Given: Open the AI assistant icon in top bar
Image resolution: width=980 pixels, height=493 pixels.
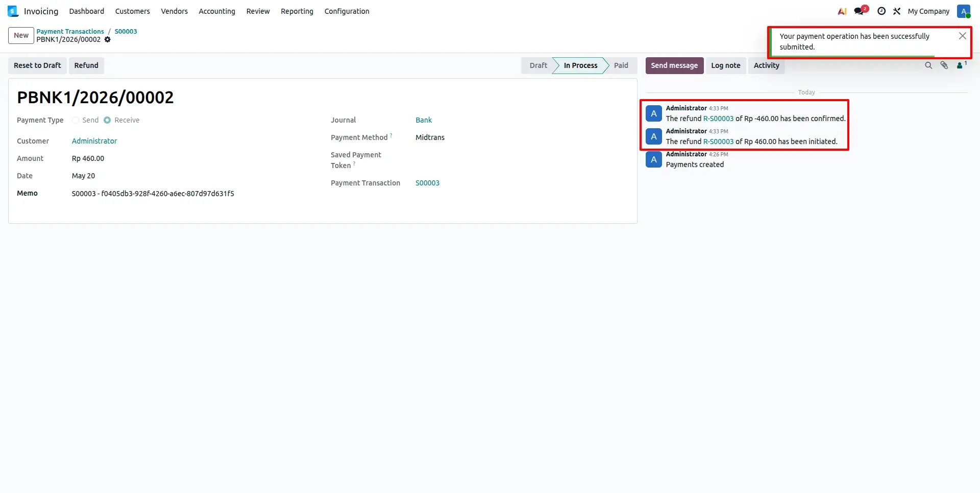Looking at the screenshot, I should [842, 11].
